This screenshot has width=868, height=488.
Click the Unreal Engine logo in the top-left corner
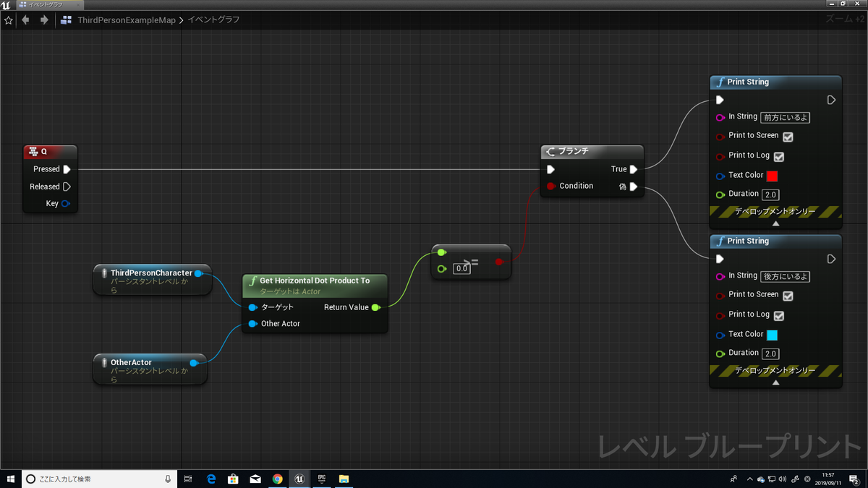6,4
